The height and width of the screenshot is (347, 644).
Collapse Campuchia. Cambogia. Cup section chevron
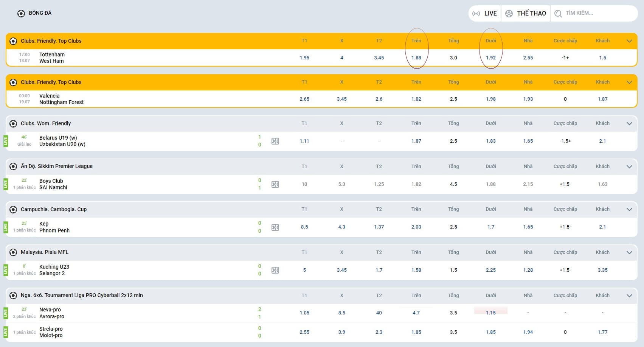point(629,209)
